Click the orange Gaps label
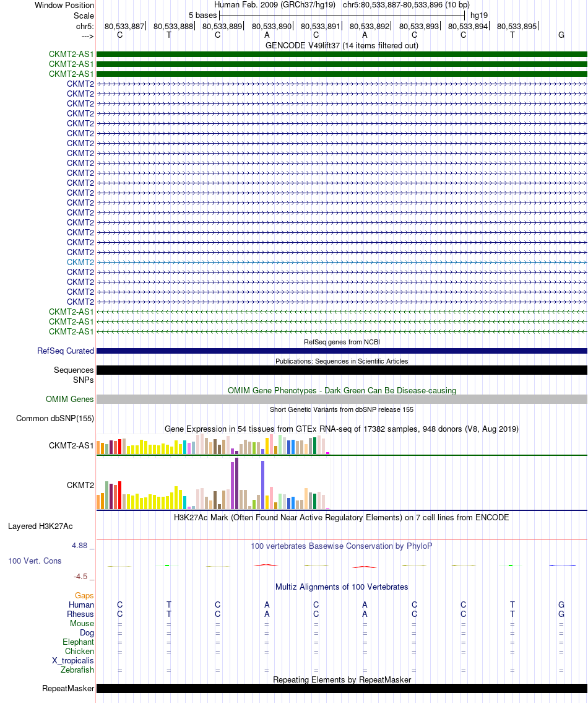Viewport: 588px width, 703px height. [84, 596]
